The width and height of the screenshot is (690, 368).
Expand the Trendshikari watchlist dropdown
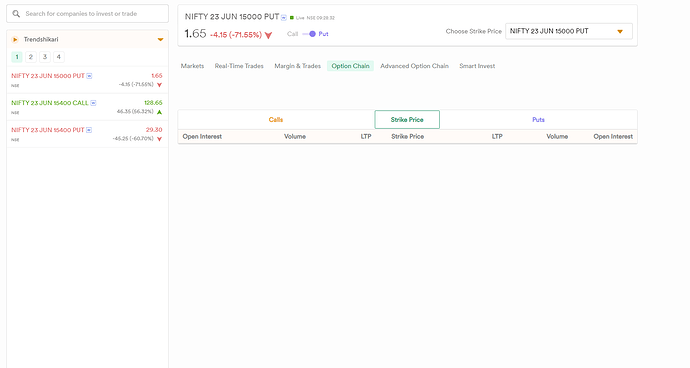click(161, 40)
